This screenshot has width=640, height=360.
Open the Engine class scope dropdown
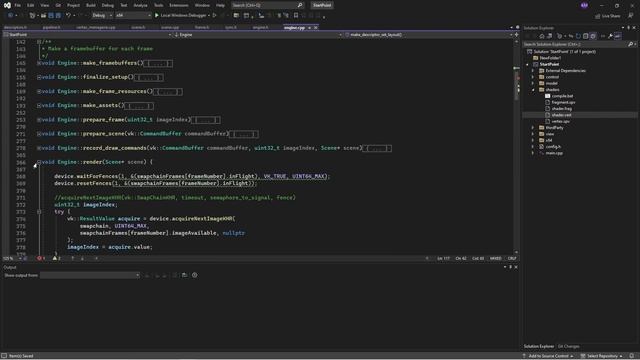258,35
